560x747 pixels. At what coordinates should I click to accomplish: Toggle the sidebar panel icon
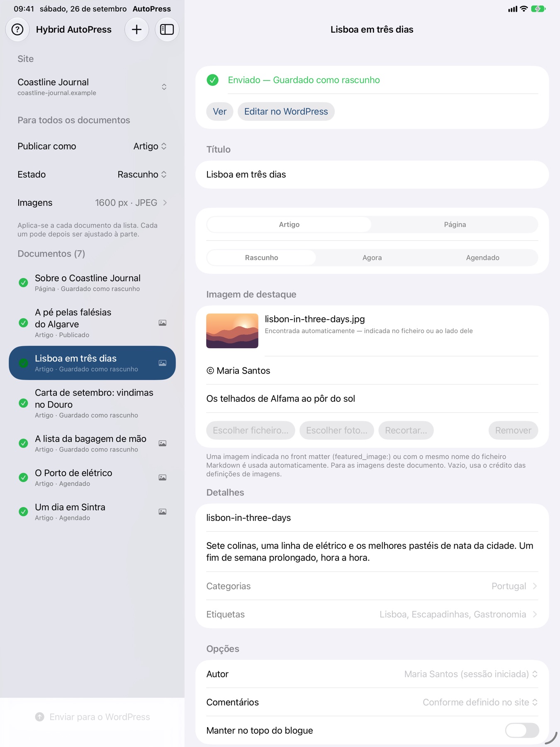(167, 29)
